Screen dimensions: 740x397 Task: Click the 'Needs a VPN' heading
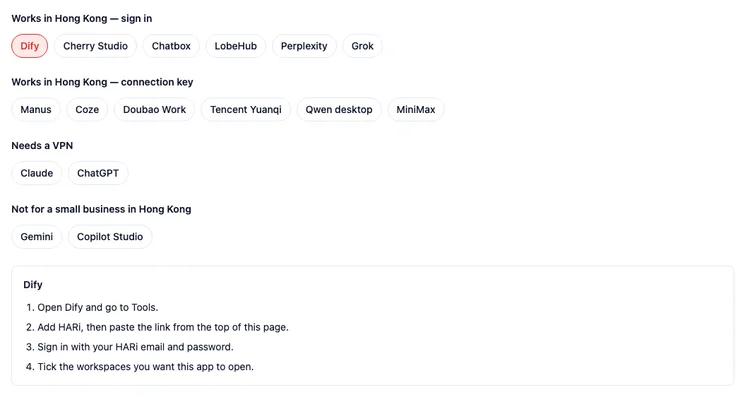(x=42, y=145)
